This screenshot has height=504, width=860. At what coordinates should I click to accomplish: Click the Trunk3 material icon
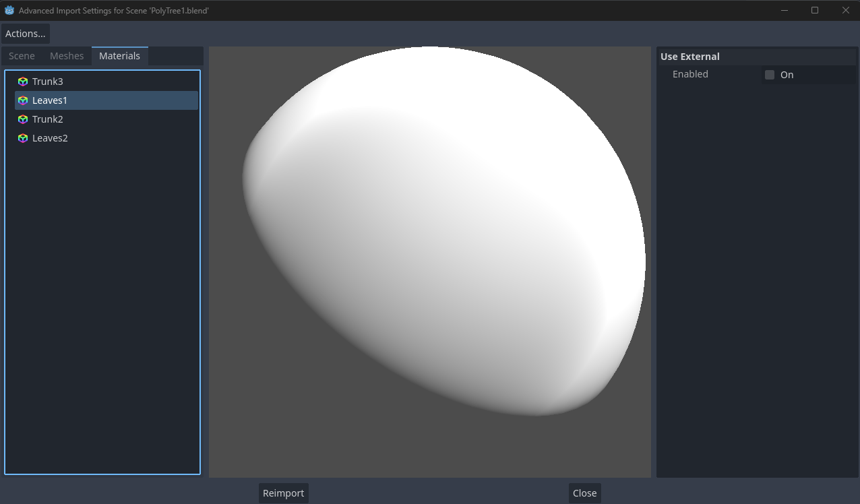click(x=23, y=82)
